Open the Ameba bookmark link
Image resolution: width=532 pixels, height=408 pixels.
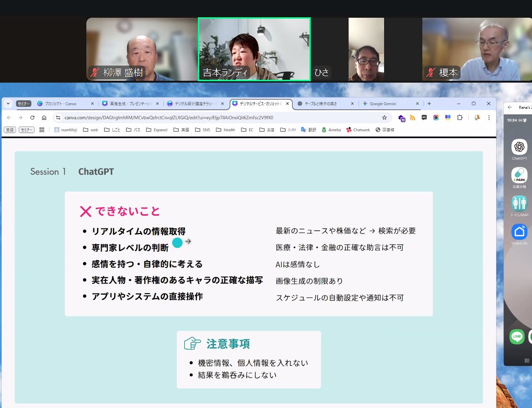330,130
